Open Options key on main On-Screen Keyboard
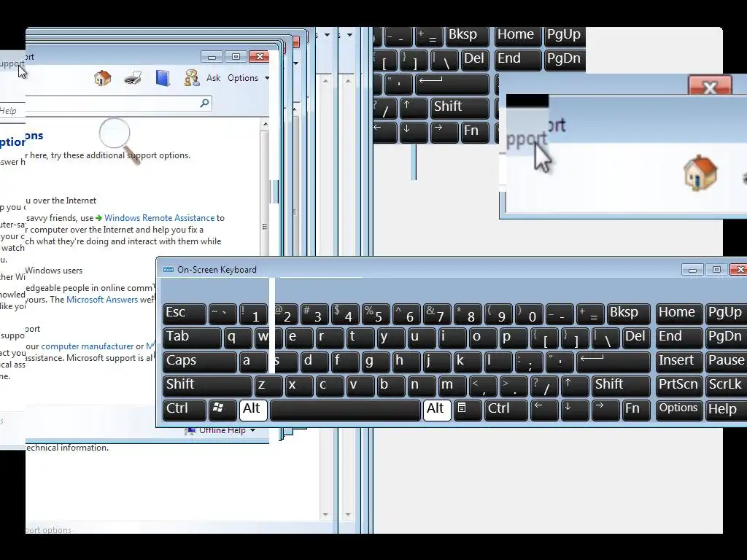Image resolution: width=747 pixels, height=560 pixels. point(679,409)
